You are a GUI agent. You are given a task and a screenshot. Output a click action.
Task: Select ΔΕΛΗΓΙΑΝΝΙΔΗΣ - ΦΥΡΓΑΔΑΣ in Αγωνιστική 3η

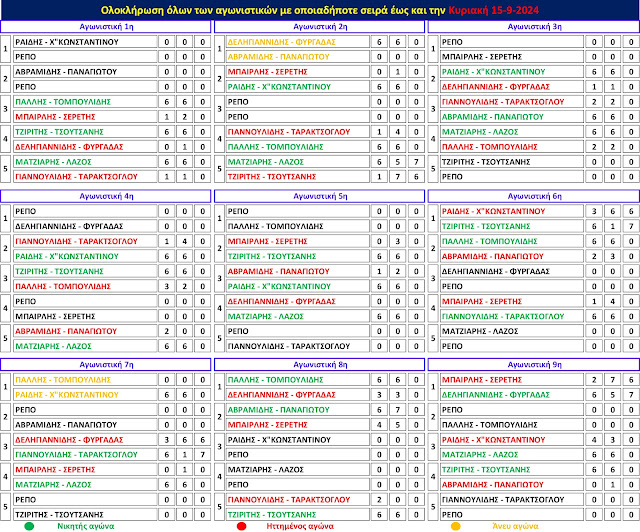pos(512,87)
